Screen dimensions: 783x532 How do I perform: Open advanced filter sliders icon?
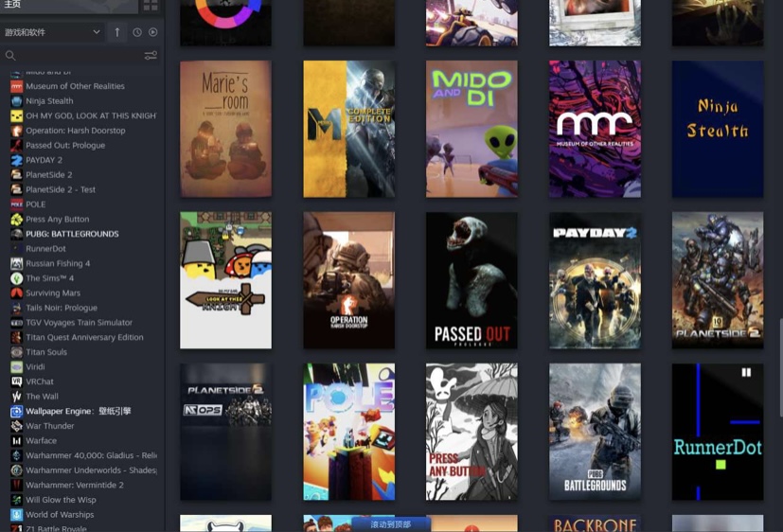click(151, 56)
